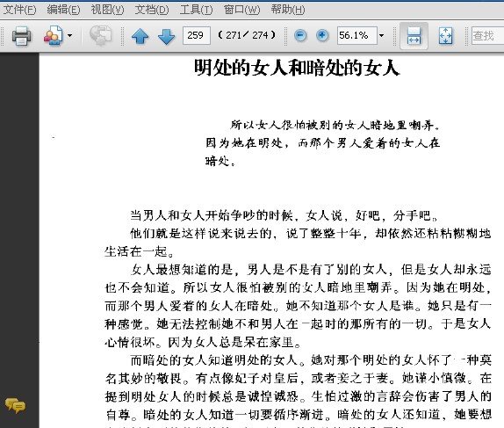Click the zoom percentage field 56.1%
The width and height of the screenshot is (504, 428).
[356, 35]
